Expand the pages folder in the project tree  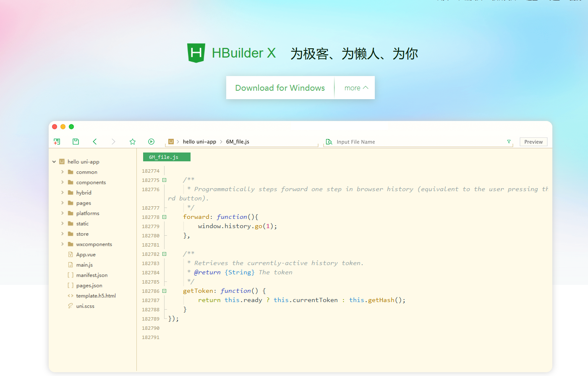(x=63, y=203)
